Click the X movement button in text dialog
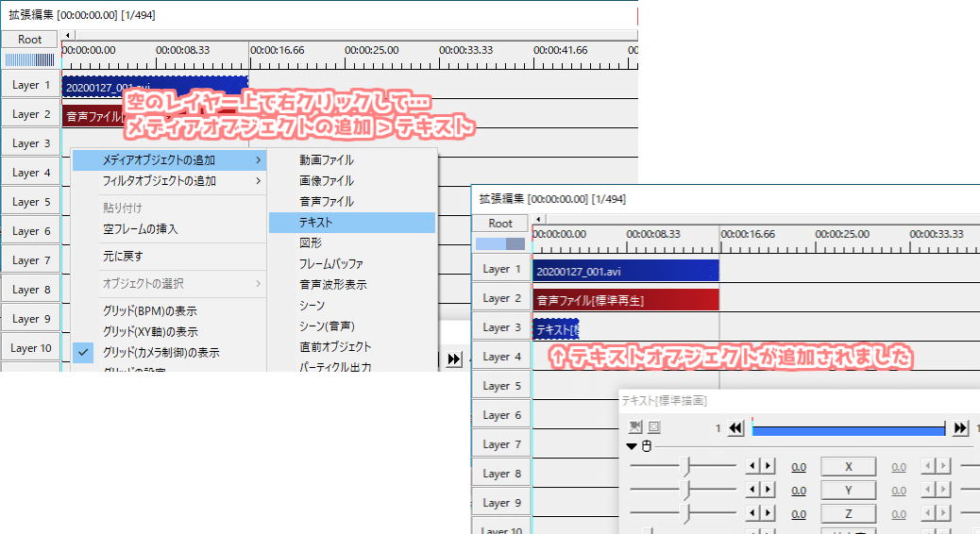This screenshot has height=534, width=980. click(x=848, y=467)
